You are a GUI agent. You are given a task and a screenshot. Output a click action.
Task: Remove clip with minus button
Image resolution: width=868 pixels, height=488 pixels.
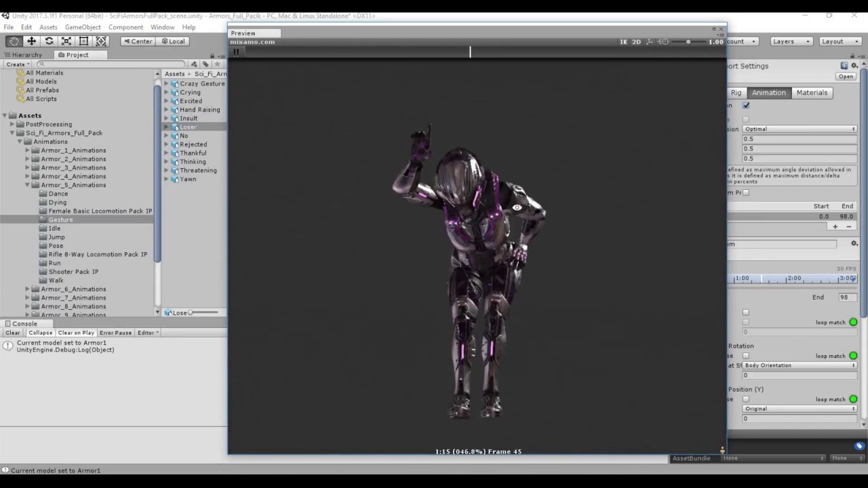[x=848, y=226]
